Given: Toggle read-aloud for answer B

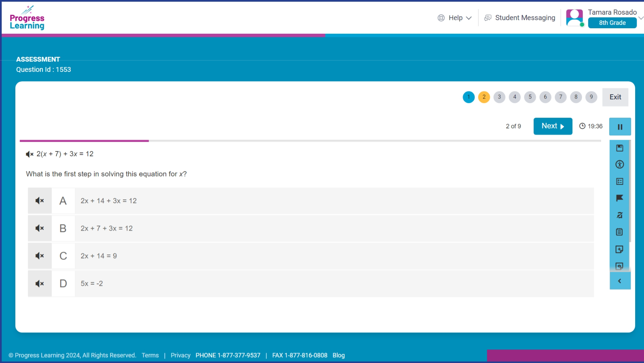Looking at the screenshot, I should 40,228.
